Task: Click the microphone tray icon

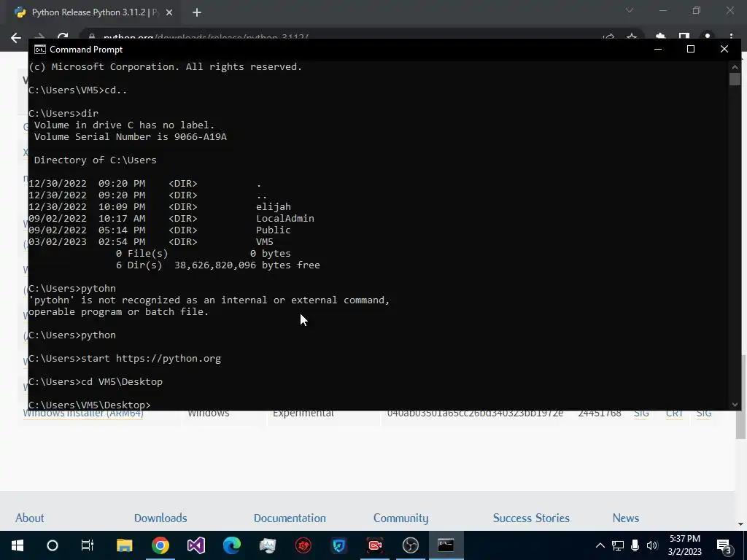Action: [635, 545]
